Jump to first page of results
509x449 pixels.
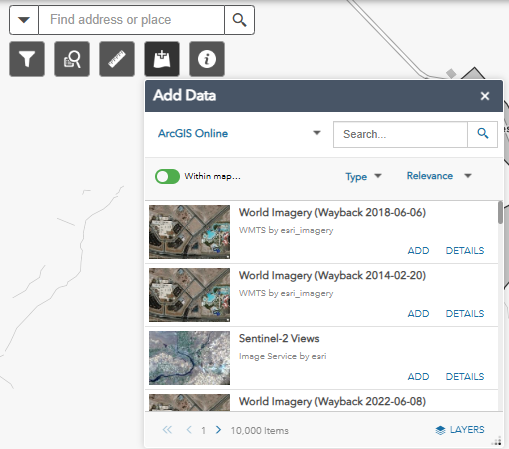pos(167,430)
